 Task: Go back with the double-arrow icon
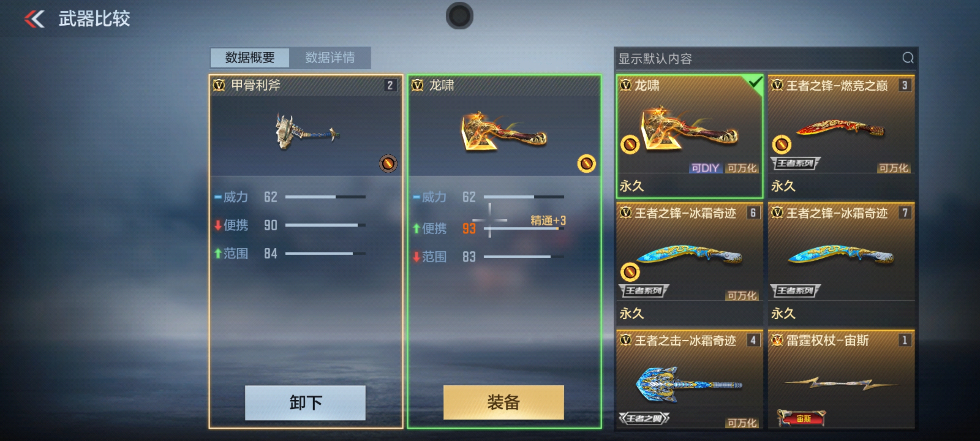(34, 19)
